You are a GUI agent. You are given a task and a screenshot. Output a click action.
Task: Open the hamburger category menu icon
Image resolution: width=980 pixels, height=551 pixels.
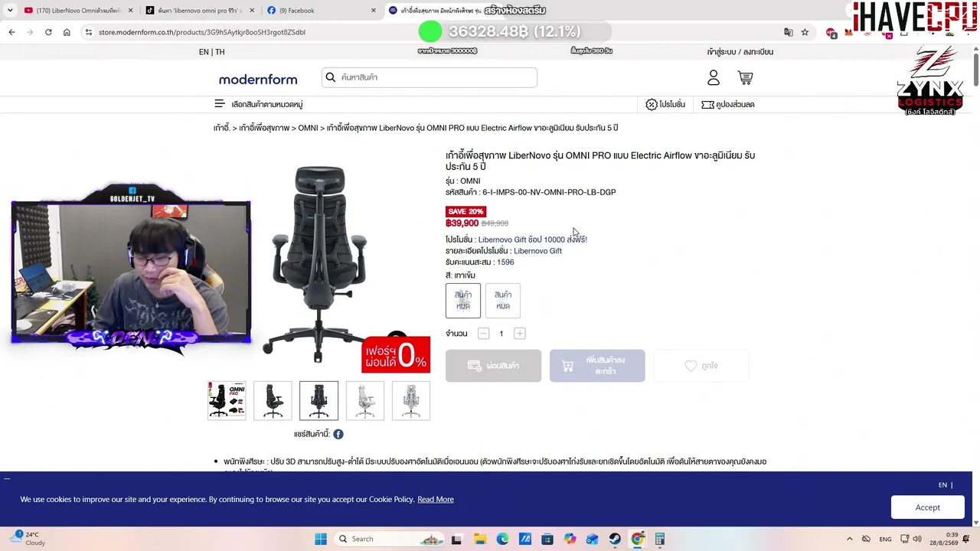pos(220,104)
